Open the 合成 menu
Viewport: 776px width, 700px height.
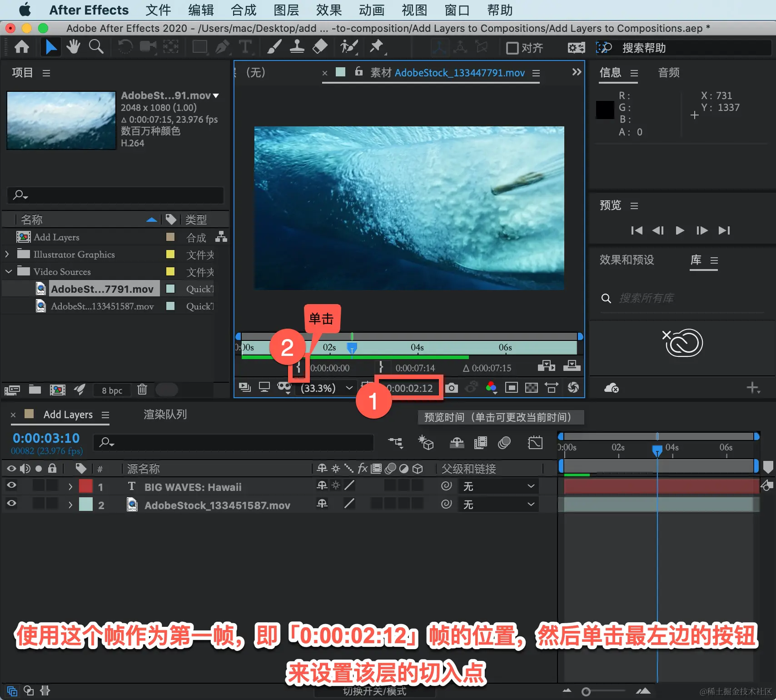tap(244, 10)
